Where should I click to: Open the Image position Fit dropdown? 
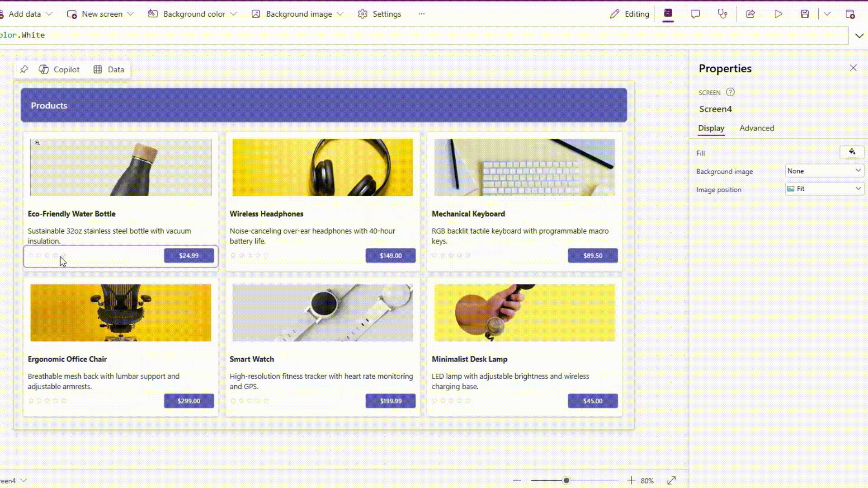[824, 189]
